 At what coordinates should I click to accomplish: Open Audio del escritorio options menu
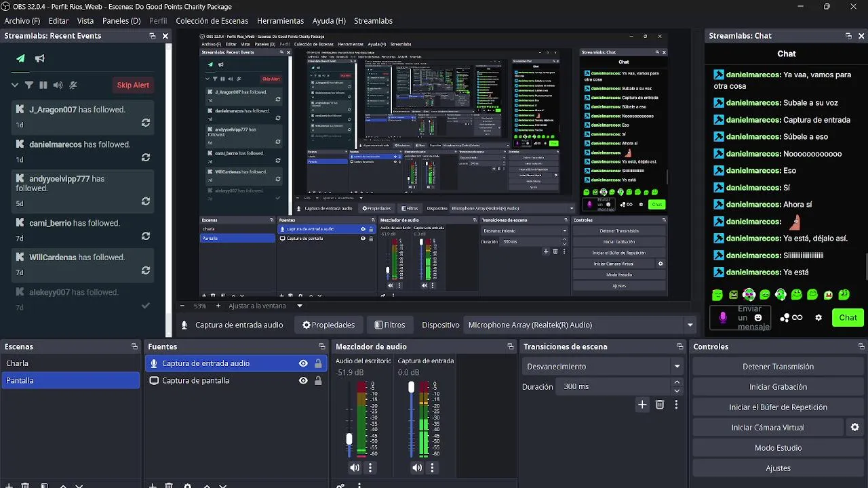(370, 468)
